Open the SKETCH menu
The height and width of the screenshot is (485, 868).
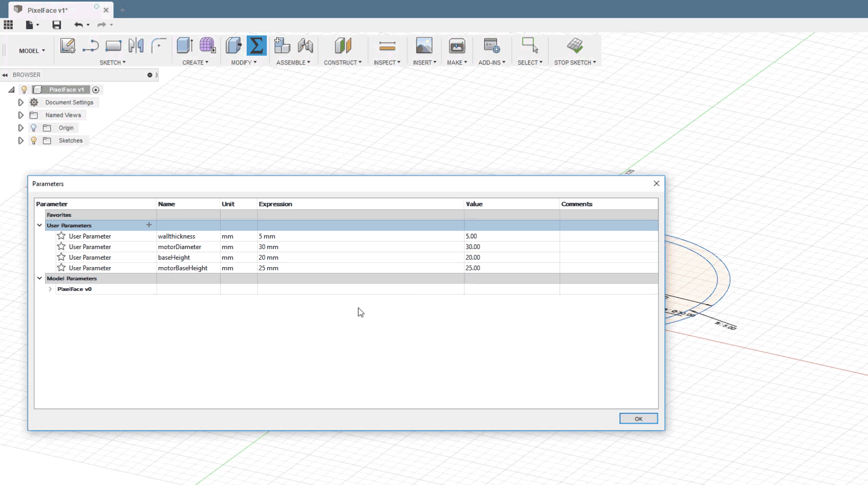click(113, 62)
